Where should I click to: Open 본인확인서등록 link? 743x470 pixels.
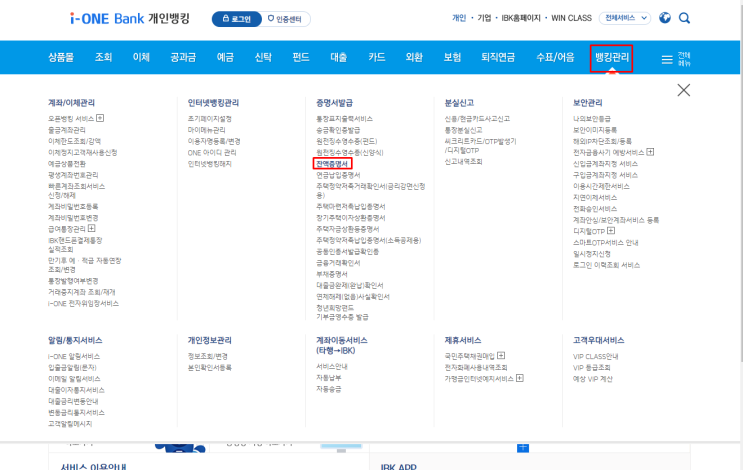click(x=209, y=367)
